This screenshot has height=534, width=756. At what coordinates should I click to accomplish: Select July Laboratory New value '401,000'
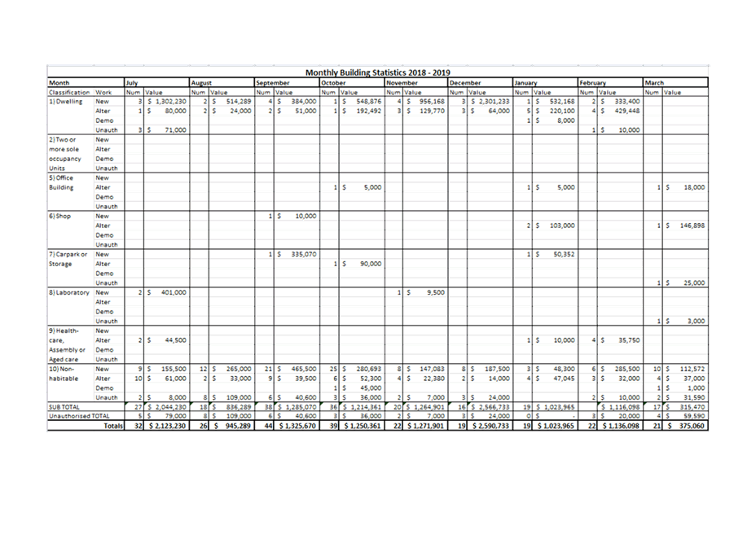click(x=174, y=292)
